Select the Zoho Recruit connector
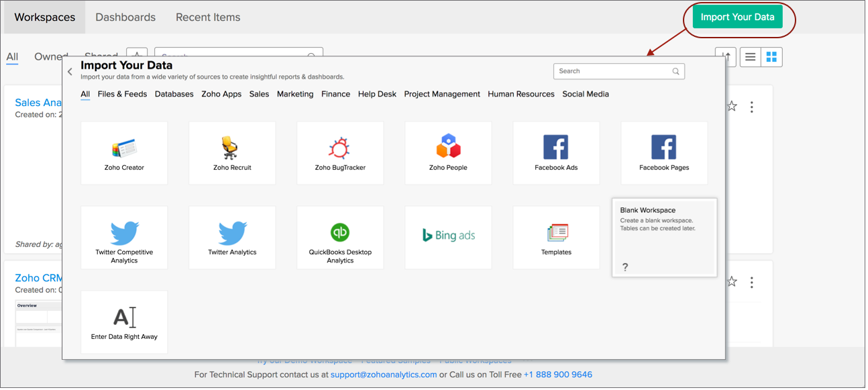Screen dimensions: 868x390 point(232,153)
